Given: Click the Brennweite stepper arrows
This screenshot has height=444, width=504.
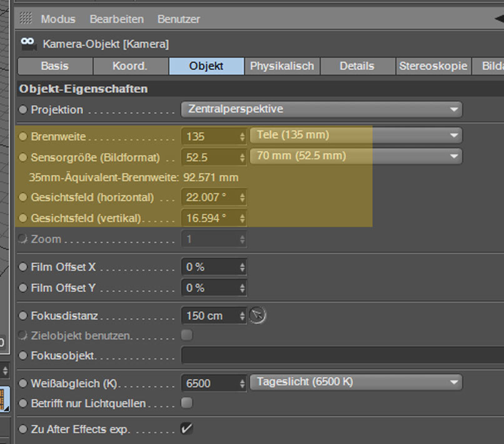Looking at the screenshot, I should click(x=243, y=137).
